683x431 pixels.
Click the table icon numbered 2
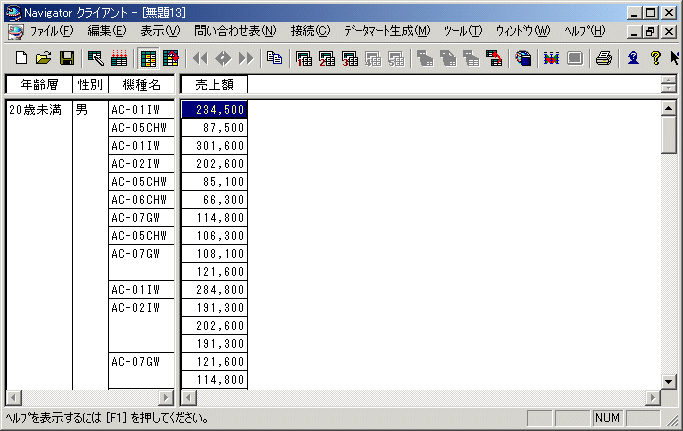[327, 58]
